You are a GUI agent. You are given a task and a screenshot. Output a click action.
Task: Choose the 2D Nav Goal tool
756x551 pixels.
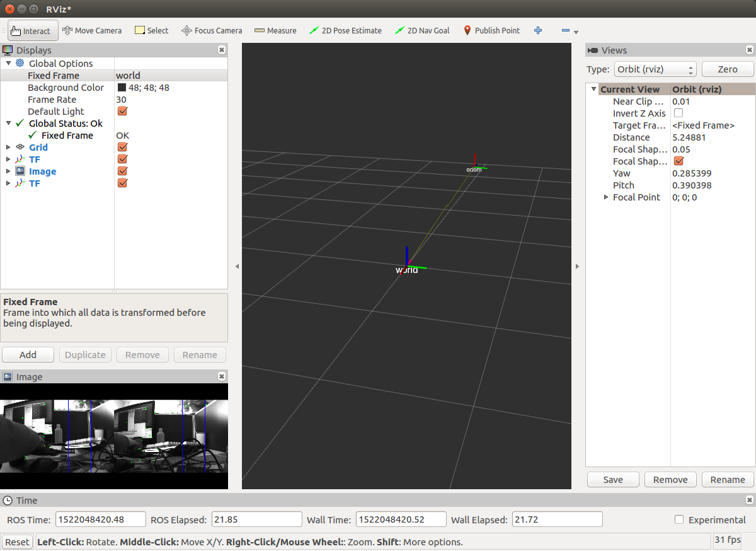click(x=421, y=30)
